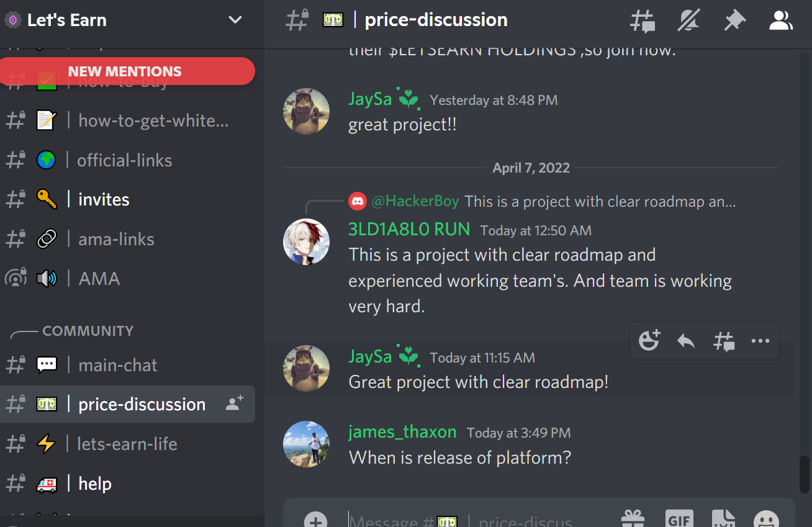This screenshot has height=527, width=812.
Task: Click the NEW MENTIONS banner
Action: 127,71
